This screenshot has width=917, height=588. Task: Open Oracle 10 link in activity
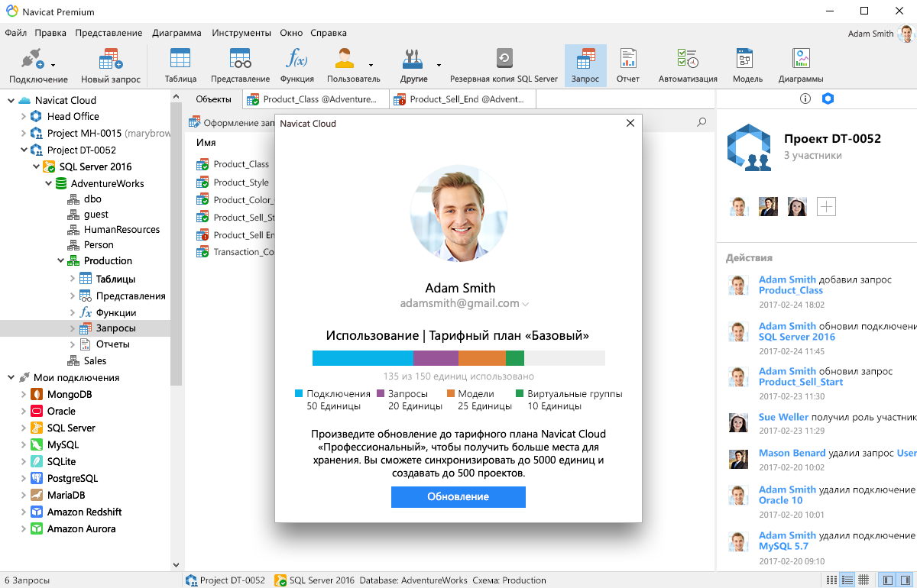(781, 500)
